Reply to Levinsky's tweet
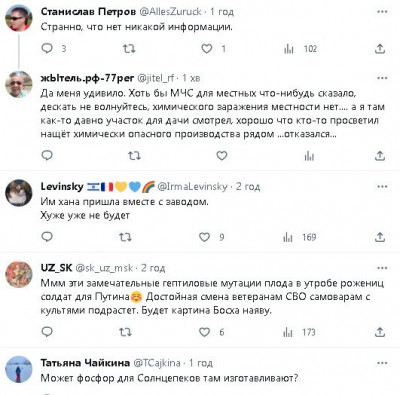The image size is (400, 395). [x=47, y=237]
